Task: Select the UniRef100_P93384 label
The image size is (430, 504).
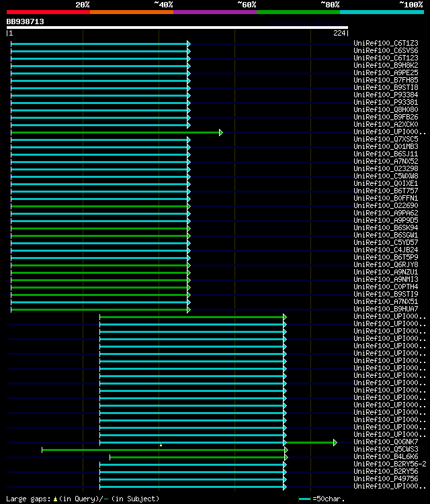Action: pos(386,95)
